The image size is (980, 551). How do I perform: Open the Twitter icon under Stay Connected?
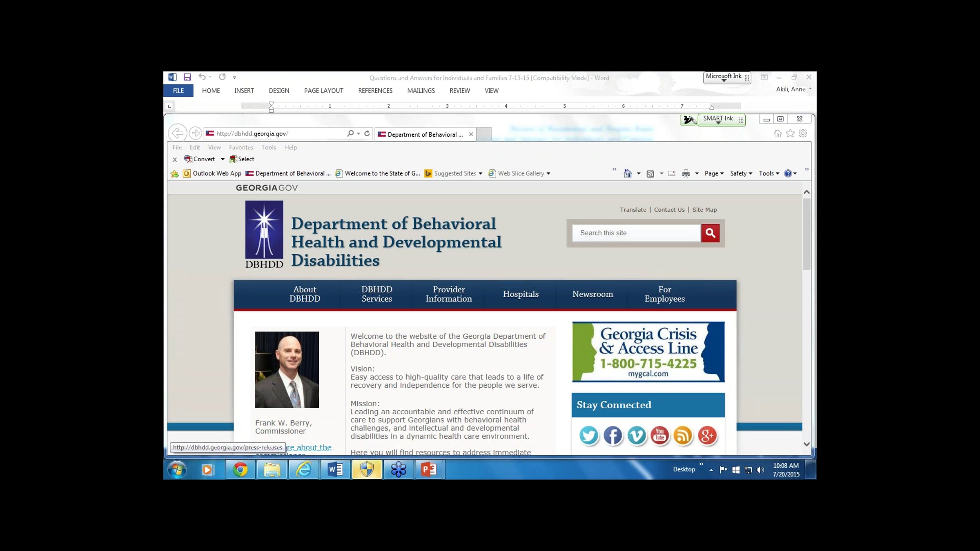(589, 435)
